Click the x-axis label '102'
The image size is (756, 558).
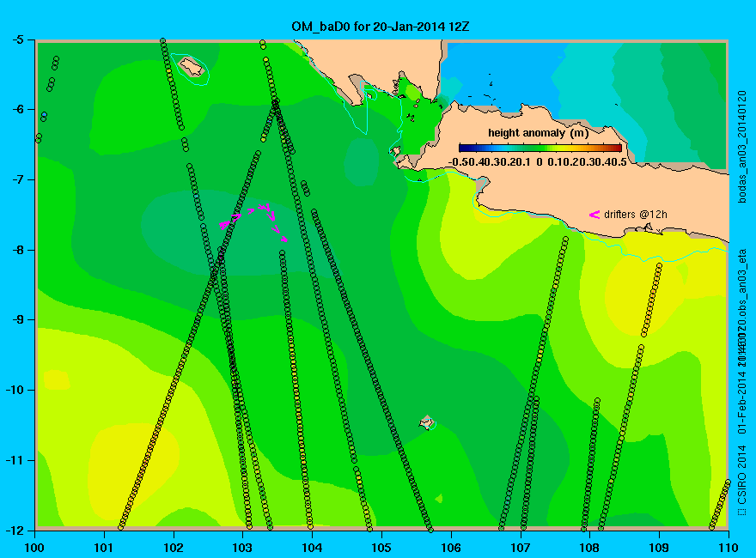click(173, 548)
